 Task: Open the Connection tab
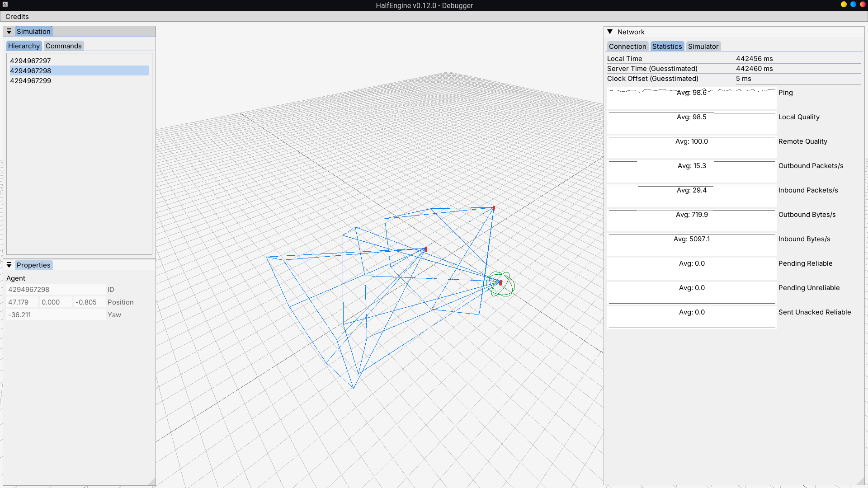tap(627, 47)
